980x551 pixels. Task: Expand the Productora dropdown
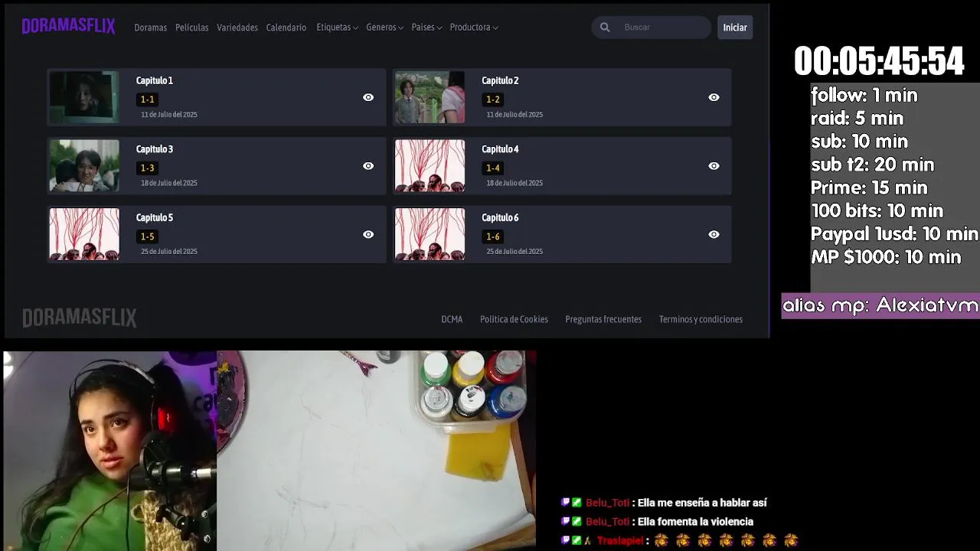coord(474,28)
